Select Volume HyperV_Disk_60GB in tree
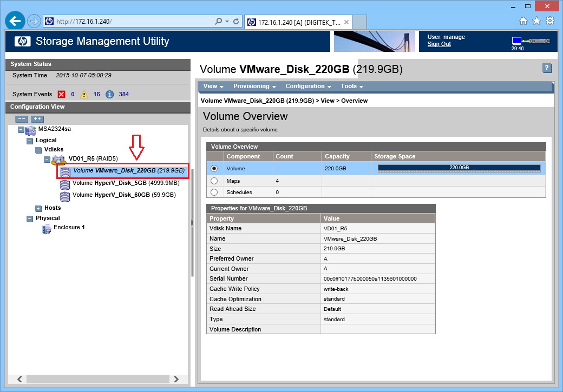563x392 pixels. pos(124,195)
